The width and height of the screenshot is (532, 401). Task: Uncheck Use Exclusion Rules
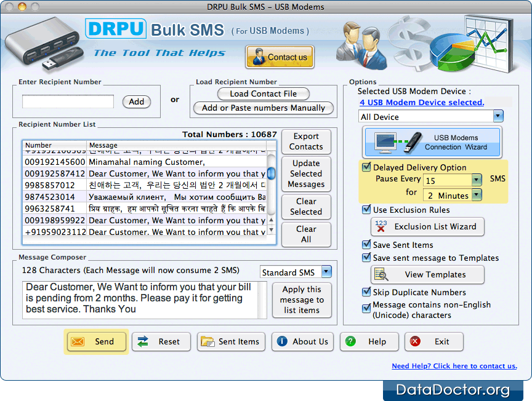(366, 210)
